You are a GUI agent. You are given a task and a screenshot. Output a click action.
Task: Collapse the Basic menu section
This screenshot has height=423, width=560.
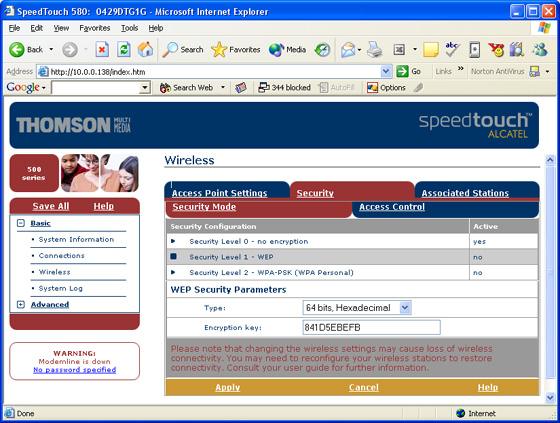coord(21,223)
